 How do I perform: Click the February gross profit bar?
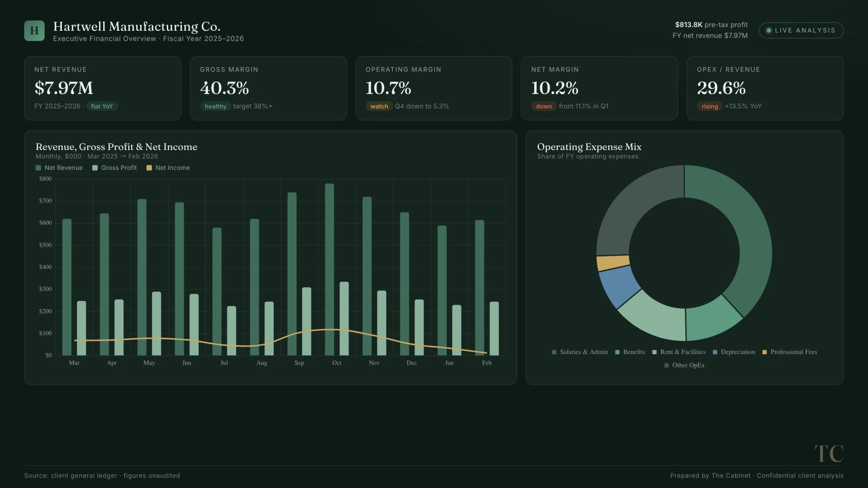(494, 328)
